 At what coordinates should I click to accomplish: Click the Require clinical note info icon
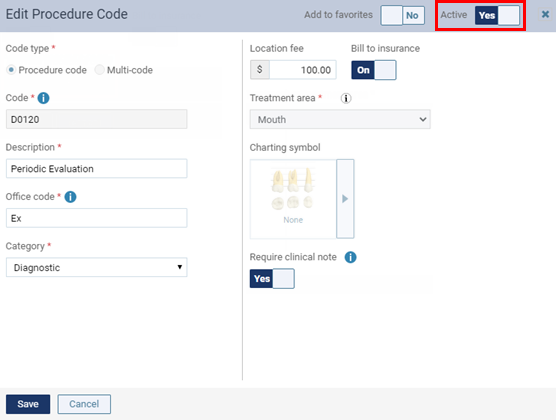pos(351,257)
